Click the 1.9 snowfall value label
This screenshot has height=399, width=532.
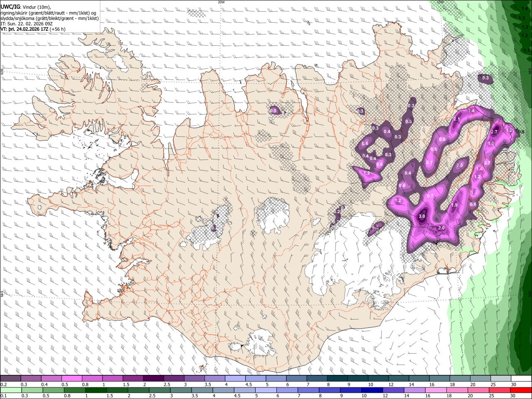454,205
